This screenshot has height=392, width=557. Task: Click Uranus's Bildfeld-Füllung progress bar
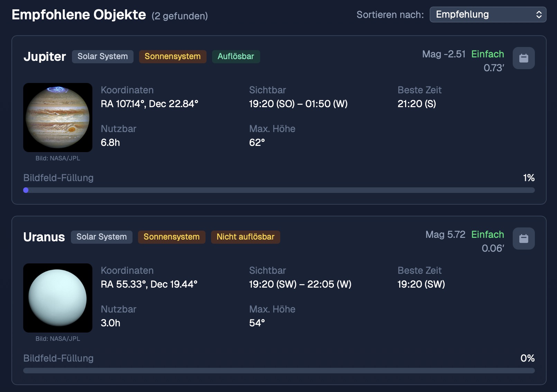click(279, 371)
